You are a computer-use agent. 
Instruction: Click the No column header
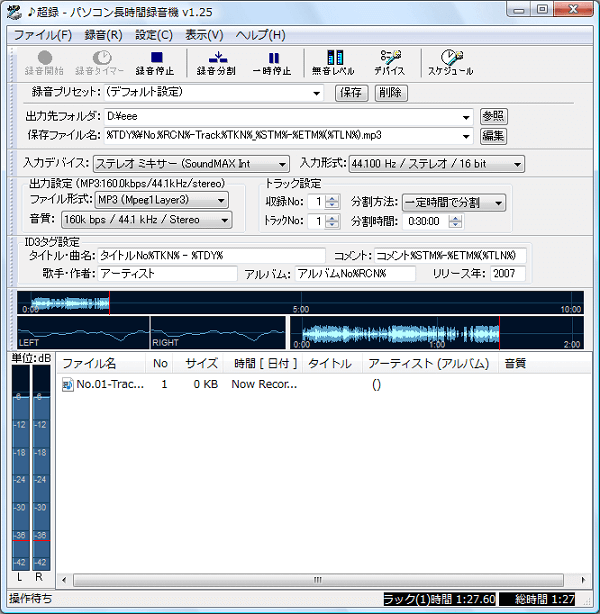click(x=160, y=364)
